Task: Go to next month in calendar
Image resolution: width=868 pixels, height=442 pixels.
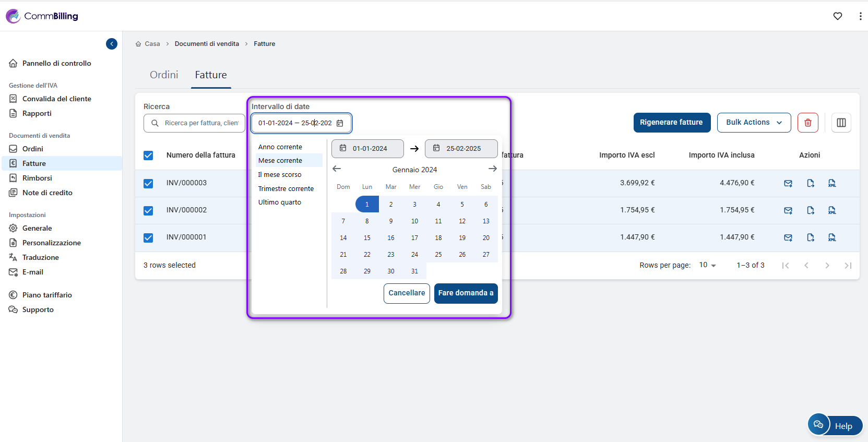Action: coord(492,169)
